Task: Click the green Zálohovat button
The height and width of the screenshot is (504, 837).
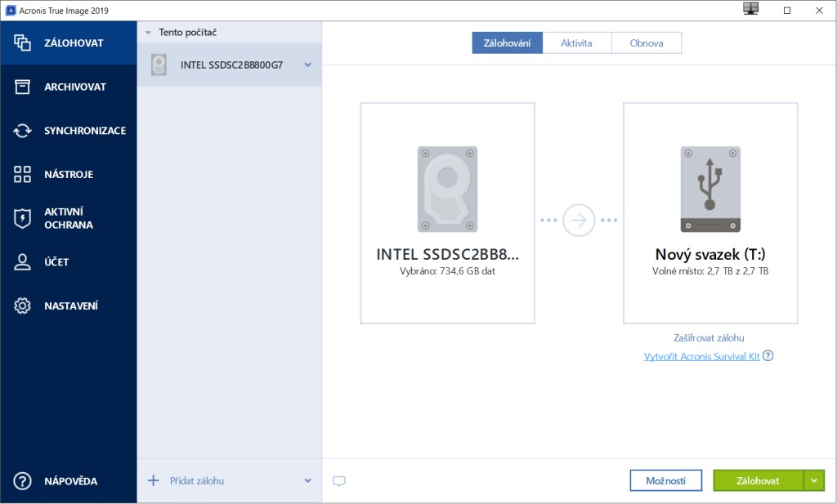Action: (758, 480)
